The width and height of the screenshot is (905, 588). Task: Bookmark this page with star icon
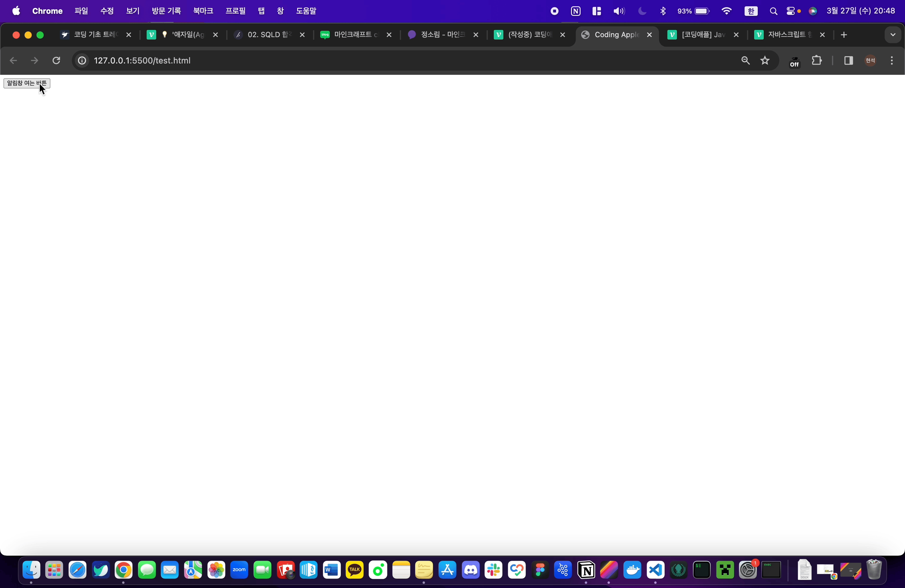[x=765, y=60]
